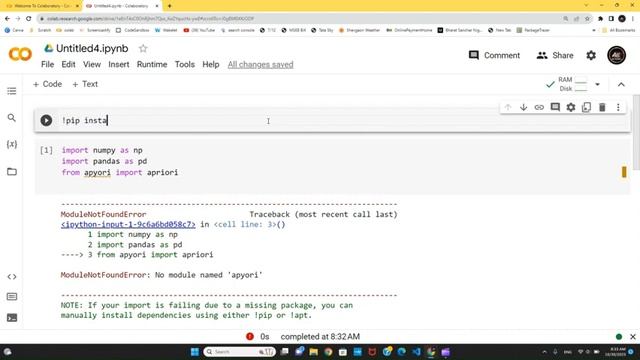Open the Runtime menu

click(x=152, y=64)
